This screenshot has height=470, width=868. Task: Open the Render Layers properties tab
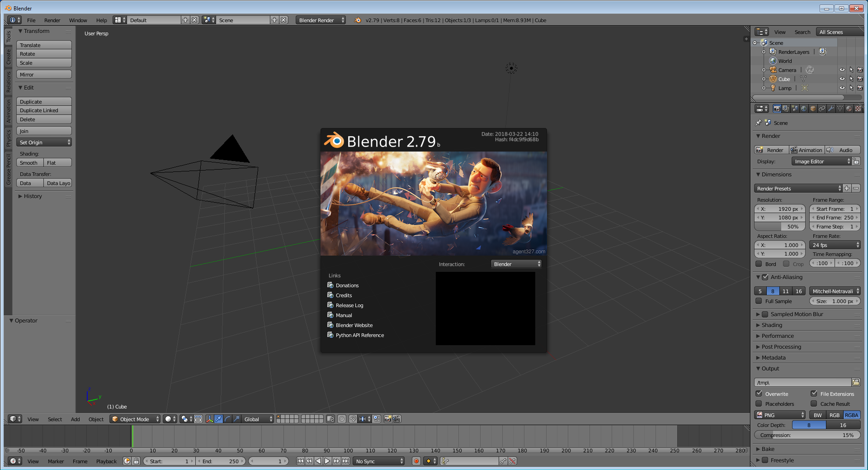coord(786,109)
